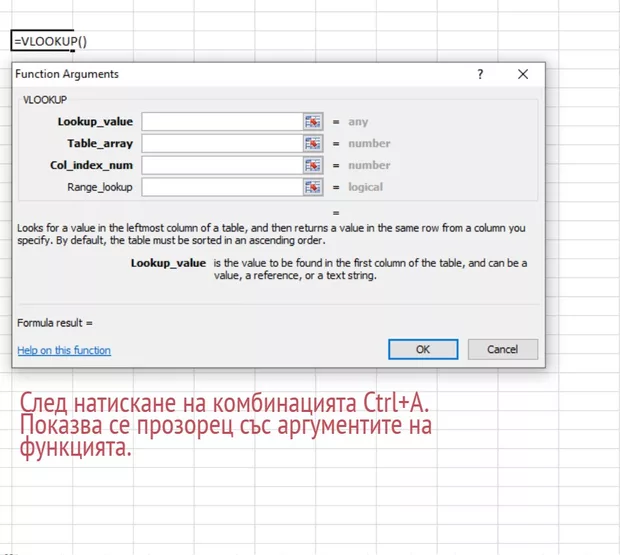
Task: Click the bold Lookup_value description heading
Action: (x=168, y=263)
